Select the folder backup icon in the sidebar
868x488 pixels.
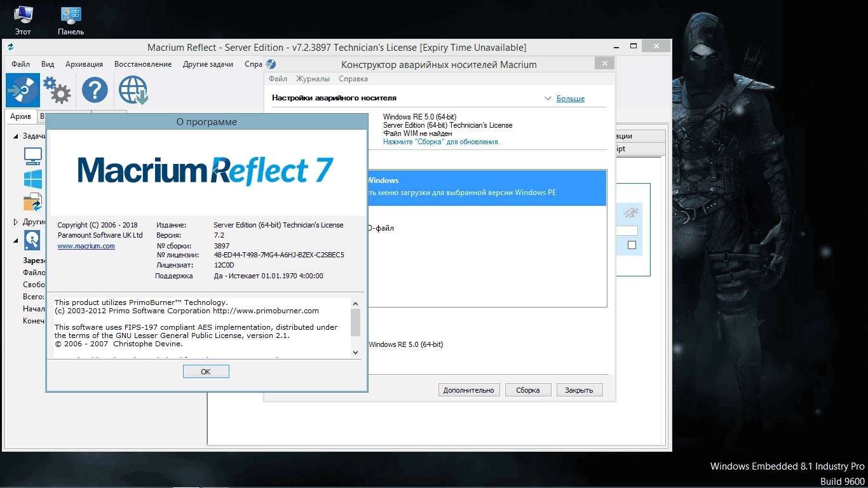tap(33, 203)
